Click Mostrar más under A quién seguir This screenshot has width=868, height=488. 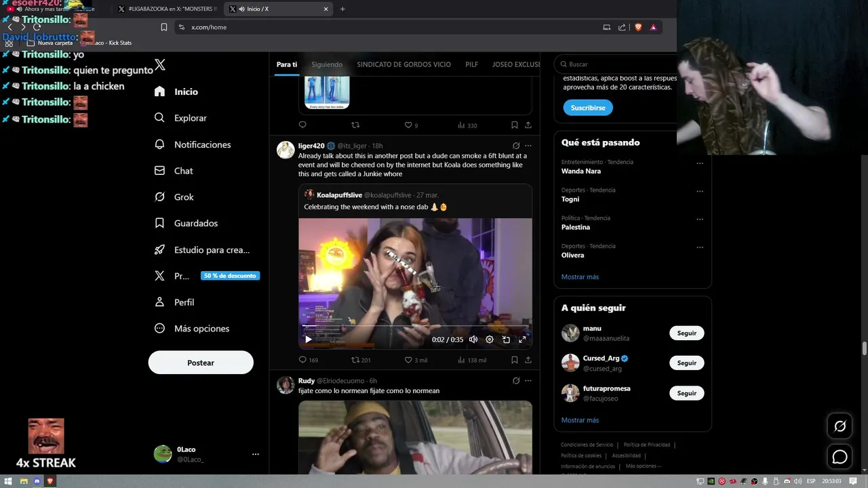[580, 420]
